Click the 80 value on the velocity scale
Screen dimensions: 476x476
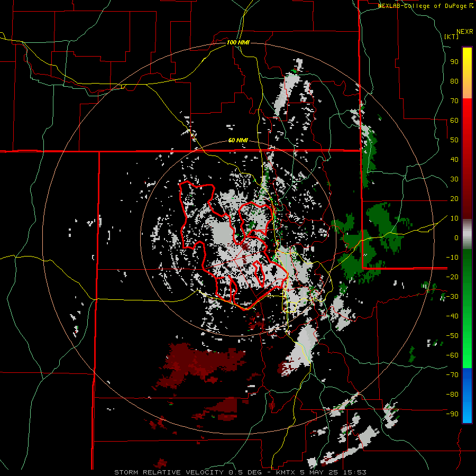454,81
